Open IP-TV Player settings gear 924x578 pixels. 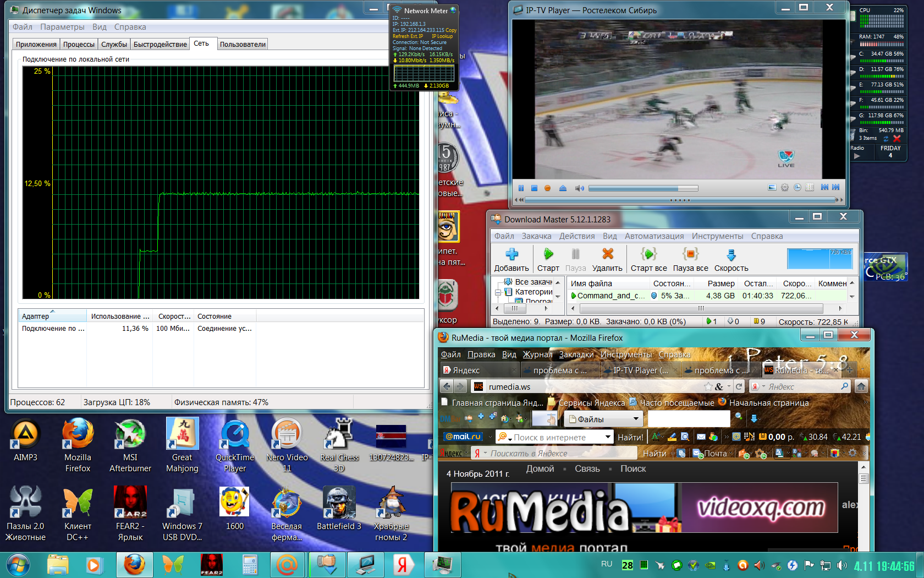point(785,188)
